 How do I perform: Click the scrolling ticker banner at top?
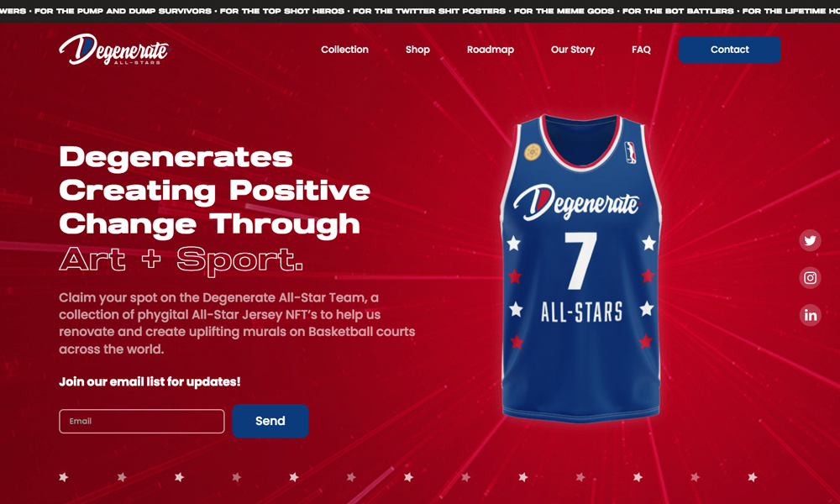click(x=420, y=11)
